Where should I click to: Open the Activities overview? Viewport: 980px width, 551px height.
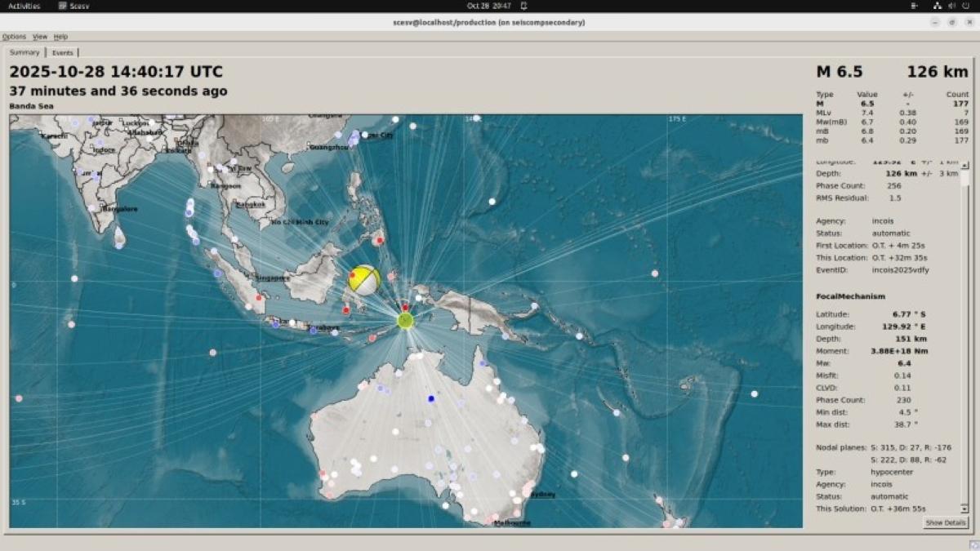click(24, 6)
